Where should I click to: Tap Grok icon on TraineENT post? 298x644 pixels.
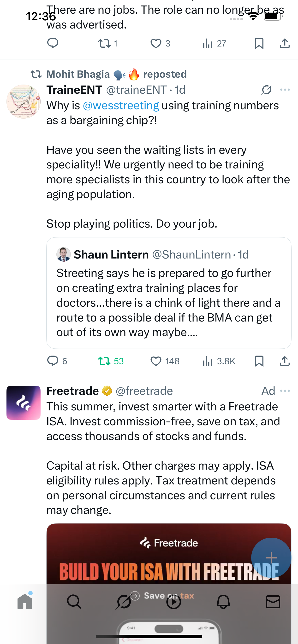coord(266,90)
